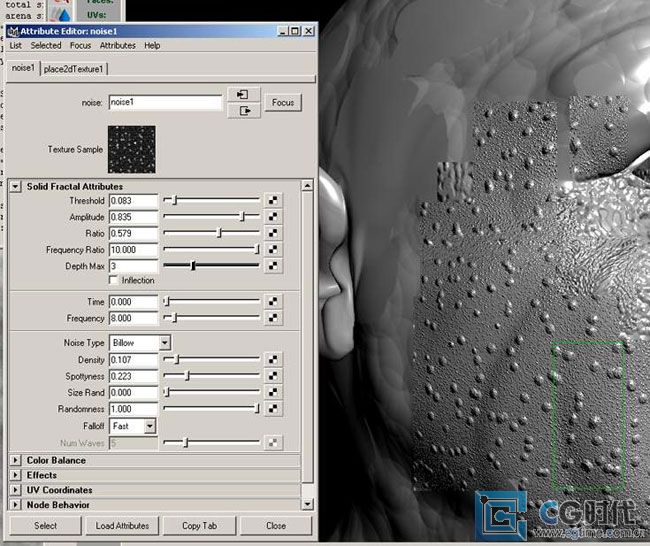This screenshot has width=650, height=546.
Task: Click the input connection arrow icon beside noise name
Action: [243, 95]
